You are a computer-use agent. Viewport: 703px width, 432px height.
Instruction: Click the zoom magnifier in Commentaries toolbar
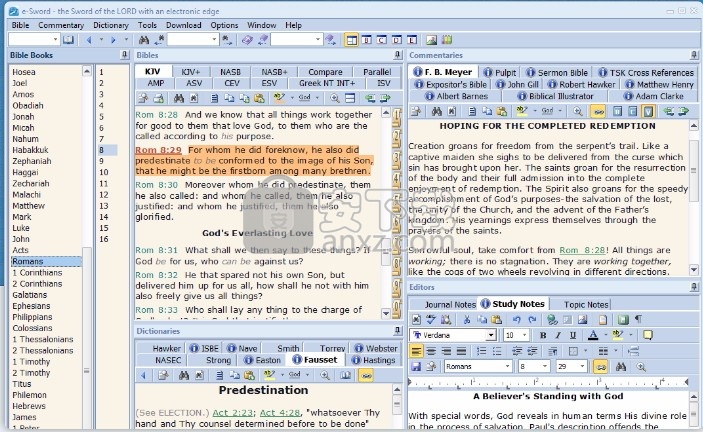578,111
